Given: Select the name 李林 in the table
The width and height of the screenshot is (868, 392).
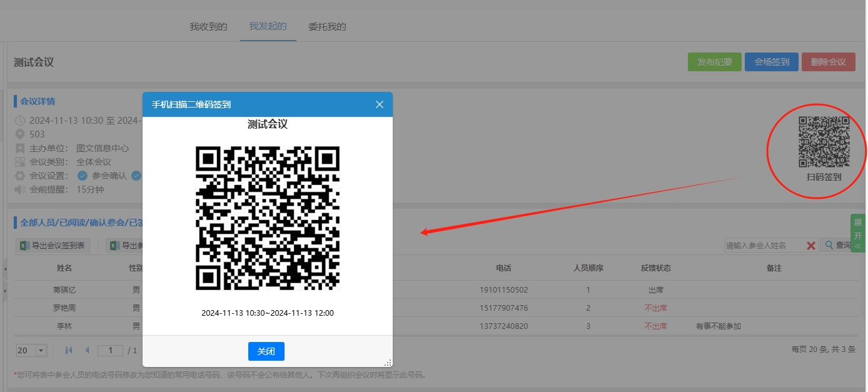Looking at the screenshot, I should (64, 326).
